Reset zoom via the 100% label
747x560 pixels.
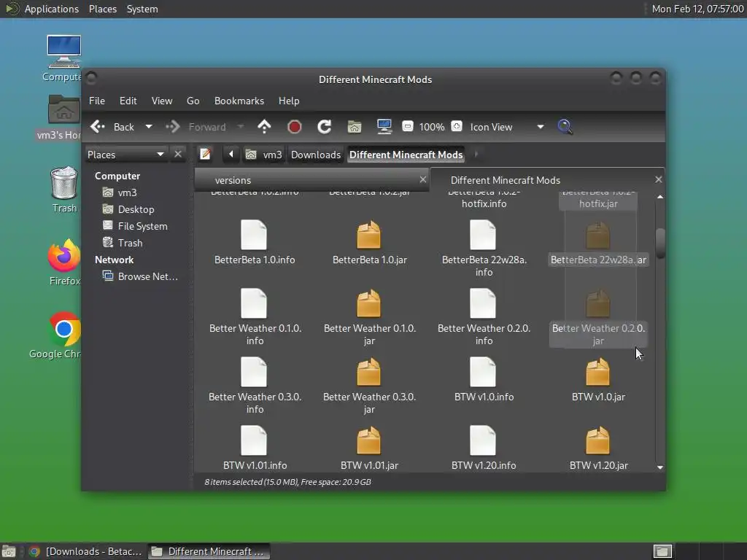pos(432,127)
